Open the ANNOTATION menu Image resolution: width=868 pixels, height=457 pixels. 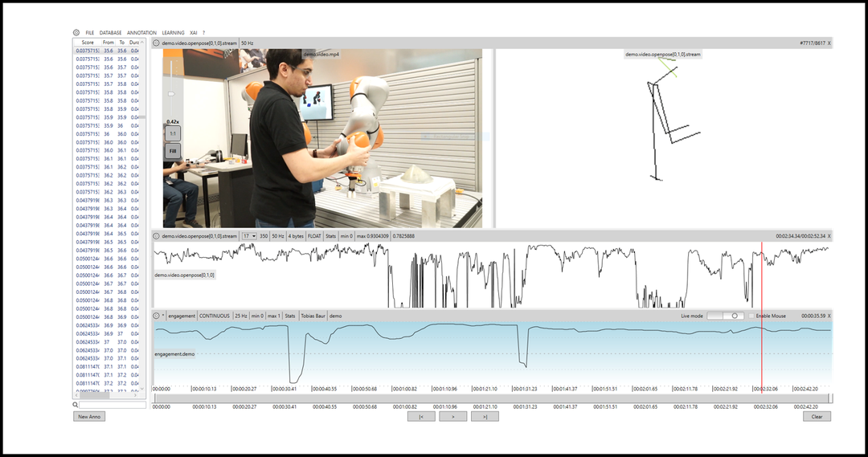point(141,33)
